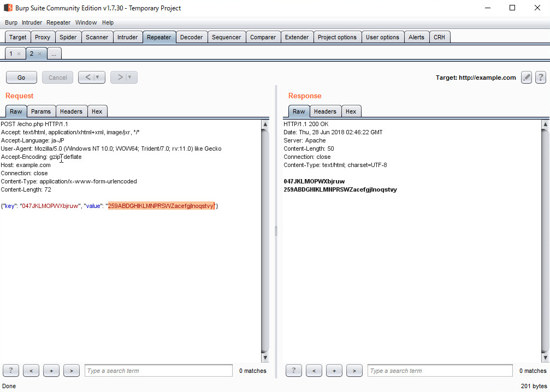Click the Target: http://example.com label
The width and height of the screenshot is (550, 392).
[476, 78]
